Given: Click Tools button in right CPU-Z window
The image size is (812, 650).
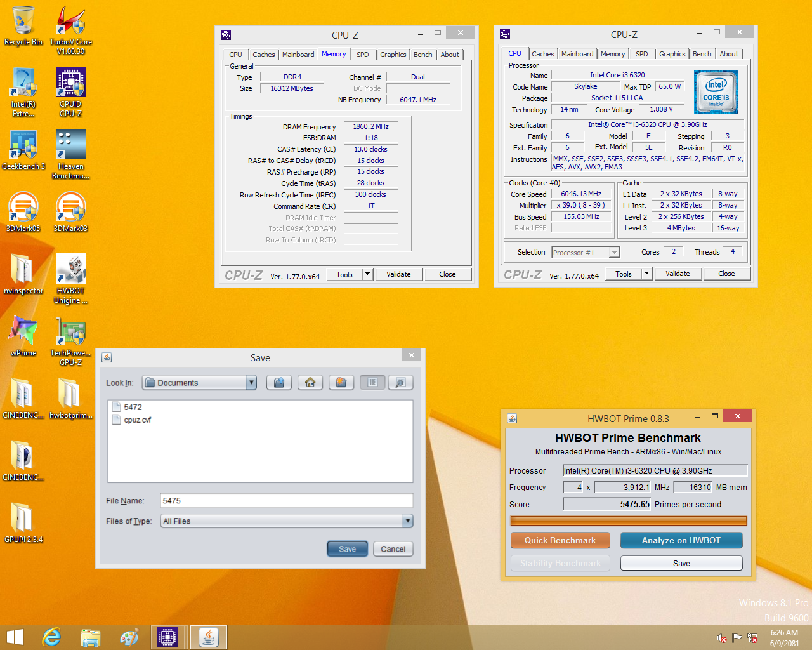Looking at the screenshot, I should (x=624, y=274).
